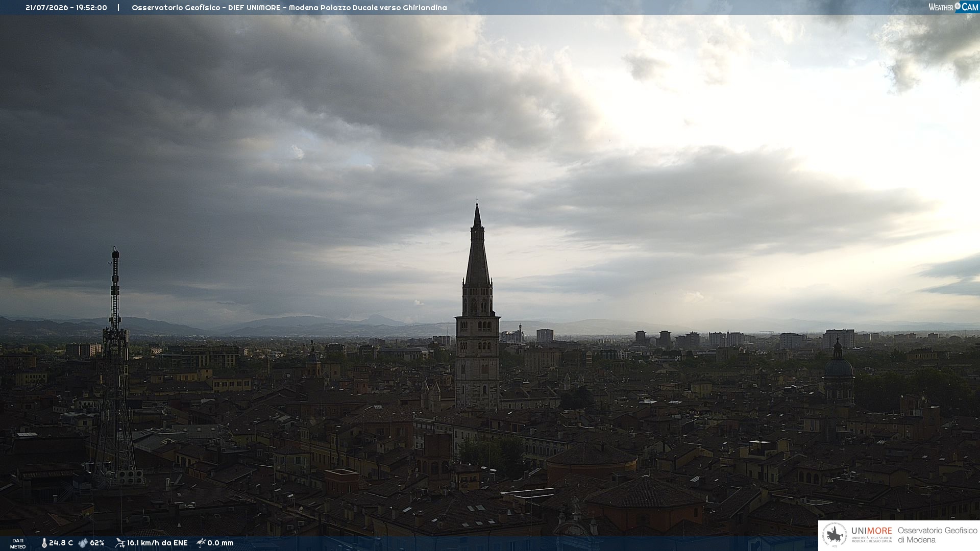The width and height of the screenshot is (980, 551).
Task: Click the water drops humidity icon
Action: pyautogui.click(x=83, y=543)
